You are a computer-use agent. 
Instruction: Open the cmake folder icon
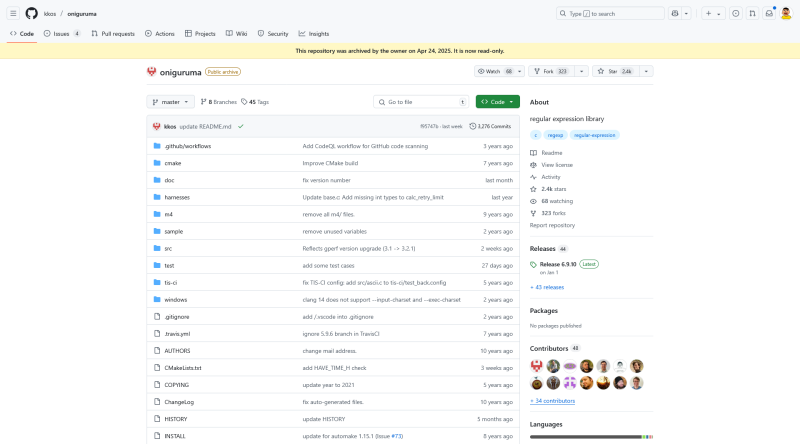click(157, 163)
